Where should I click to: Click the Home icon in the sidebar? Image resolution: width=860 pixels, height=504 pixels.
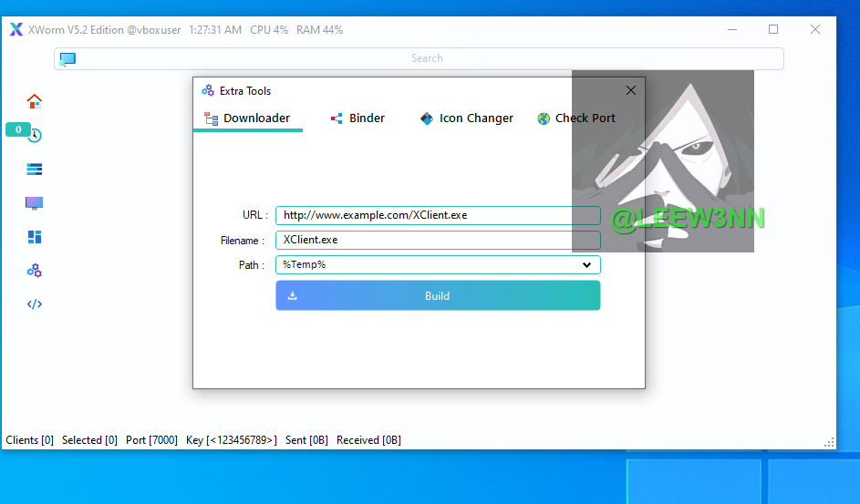click(x=35, y=101)
